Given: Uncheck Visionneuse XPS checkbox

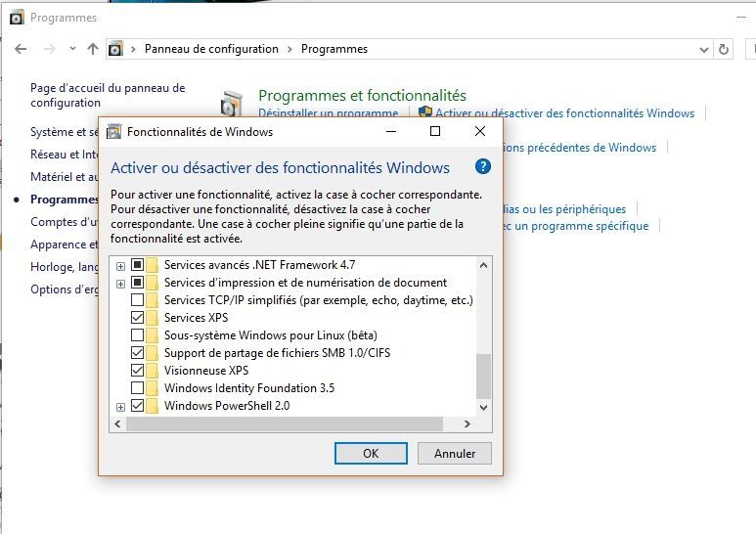Looking at the screenshot, I should click(138, 370).
